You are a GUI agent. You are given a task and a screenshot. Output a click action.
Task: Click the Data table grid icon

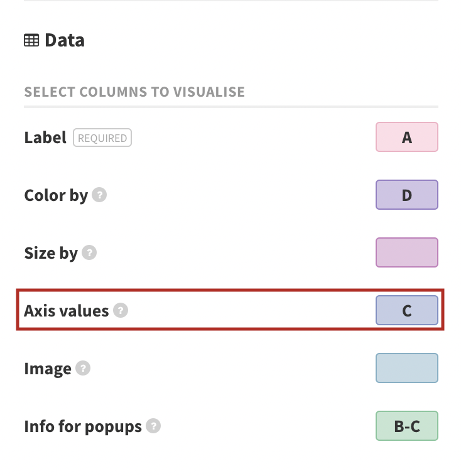31,40
